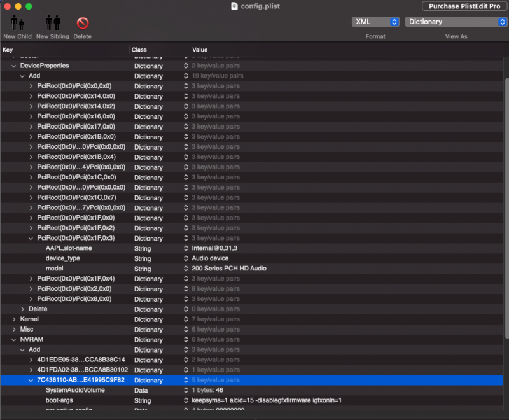Select the boot-args row

click(x=64, y=400)
